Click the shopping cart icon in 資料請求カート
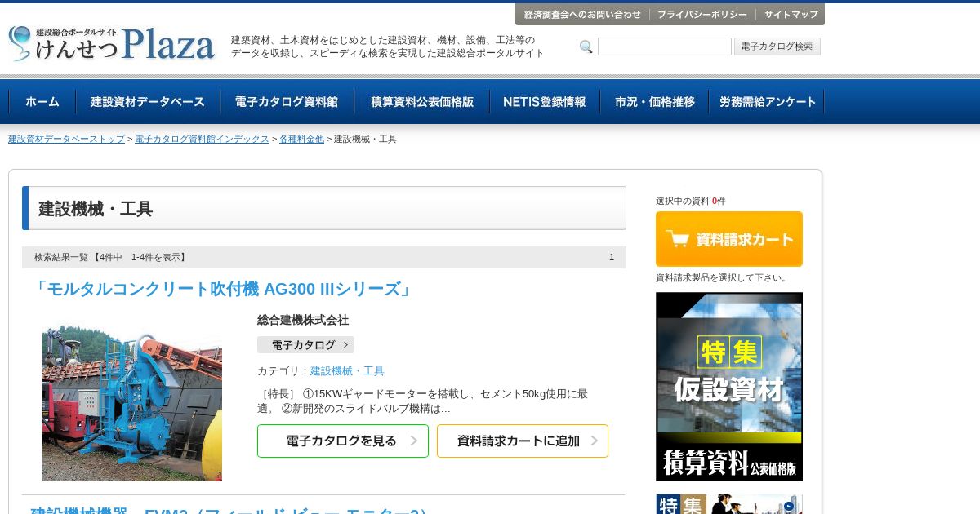 pos(677,239)
